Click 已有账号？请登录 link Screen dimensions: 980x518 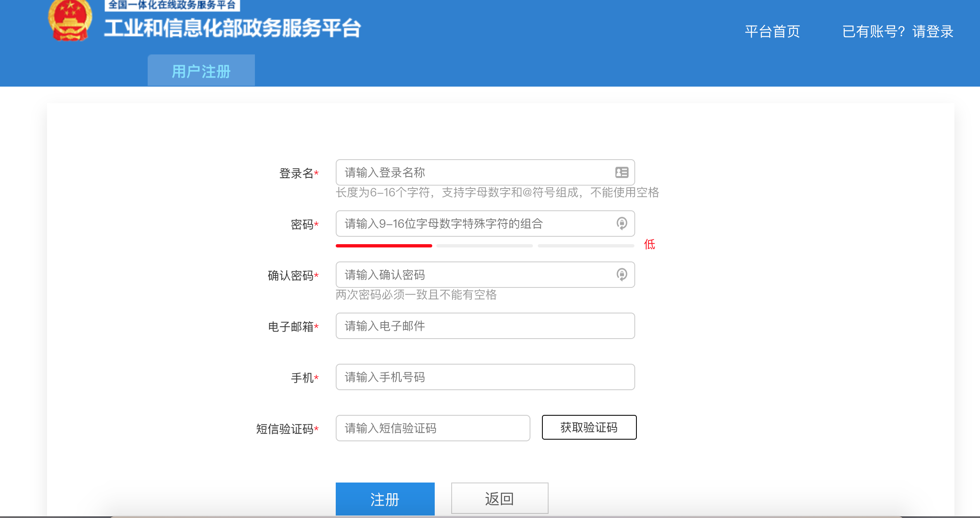coord(898,31)
